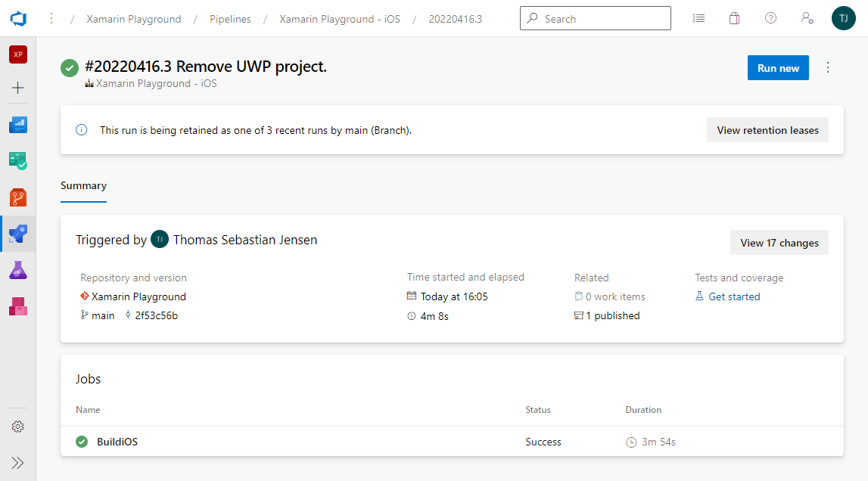Click the add new plus icon
868x481 pixels.
click(18, 88)
